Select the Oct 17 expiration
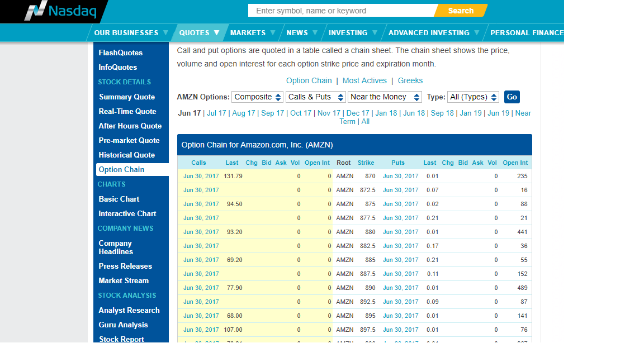 301,113
